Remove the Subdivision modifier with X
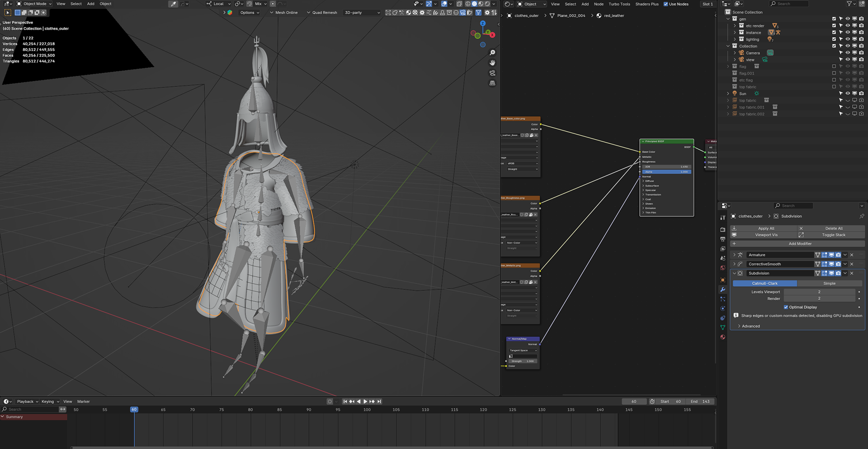868x449 pixels. [x=852, y=273]
